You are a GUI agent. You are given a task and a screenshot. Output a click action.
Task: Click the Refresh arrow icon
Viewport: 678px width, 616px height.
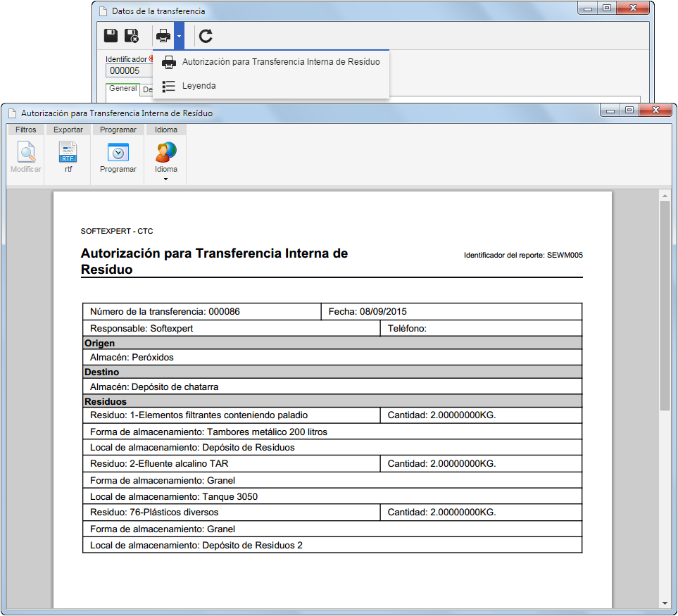[x=206, y=36]
